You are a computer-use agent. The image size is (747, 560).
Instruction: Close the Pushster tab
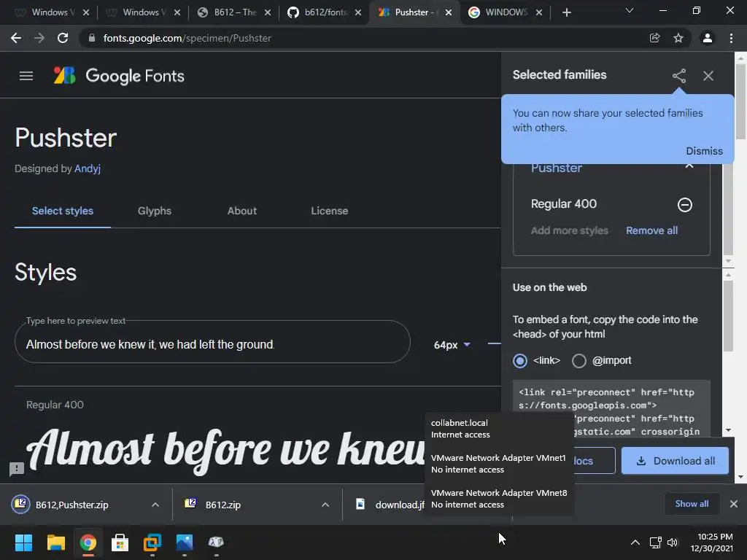[x=449, y=12]
